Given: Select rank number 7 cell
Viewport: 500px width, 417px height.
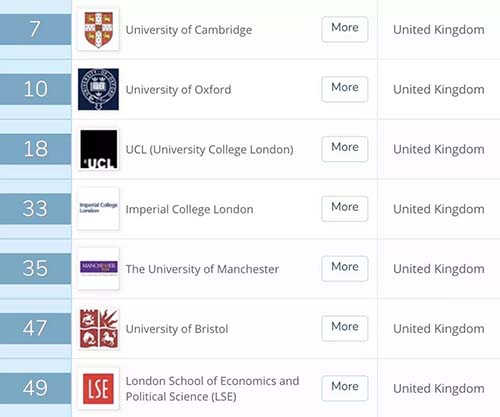Looking at the screenshot, I should tap(35, 29).
